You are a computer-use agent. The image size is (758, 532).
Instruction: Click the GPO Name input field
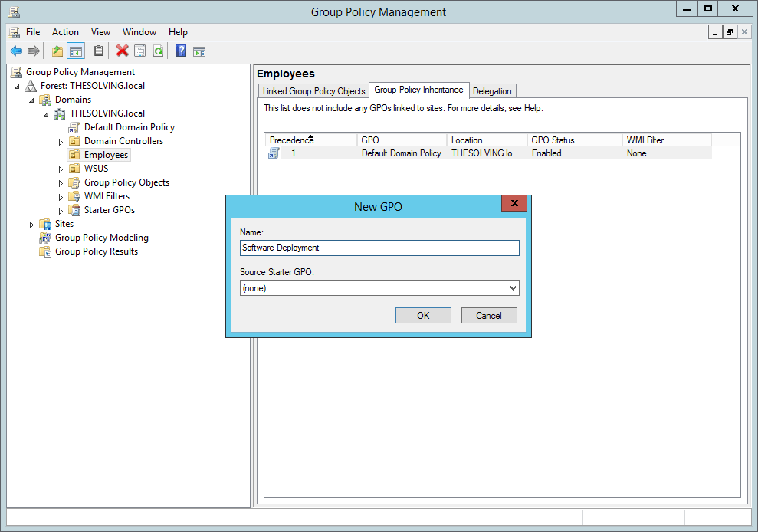click(x=379, y=248)
